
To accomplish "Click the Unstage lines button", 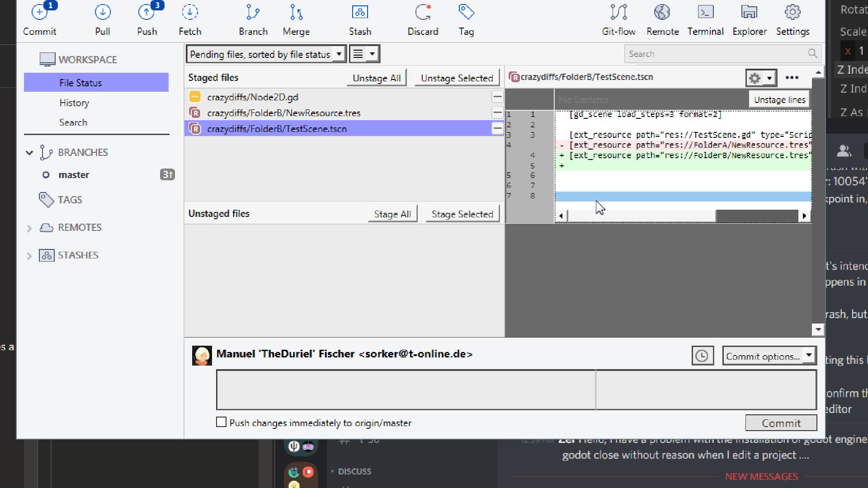I will 779,99.
